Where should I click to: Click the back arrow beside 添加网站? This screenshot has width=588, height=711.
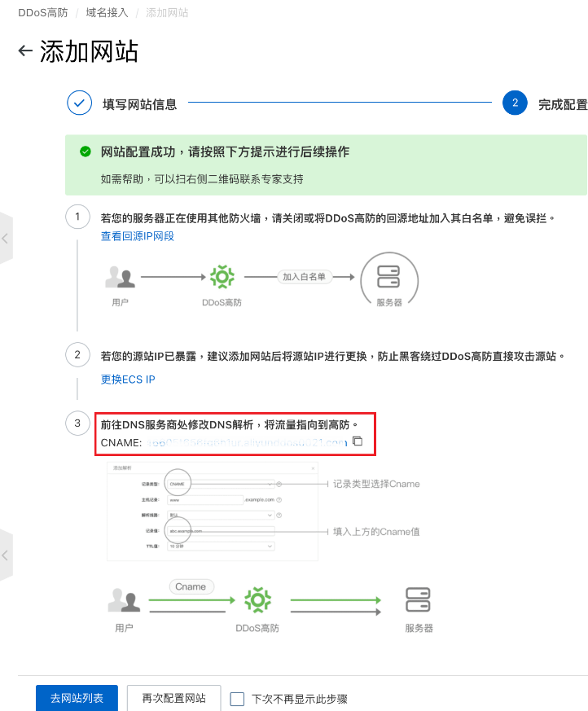pyautogui.click(x=25, y=51)
